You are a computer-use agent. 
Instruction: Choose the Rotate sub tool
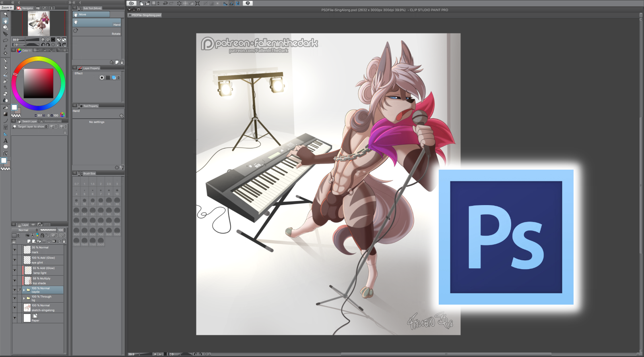pyautogui.click(x=97, y=32)
